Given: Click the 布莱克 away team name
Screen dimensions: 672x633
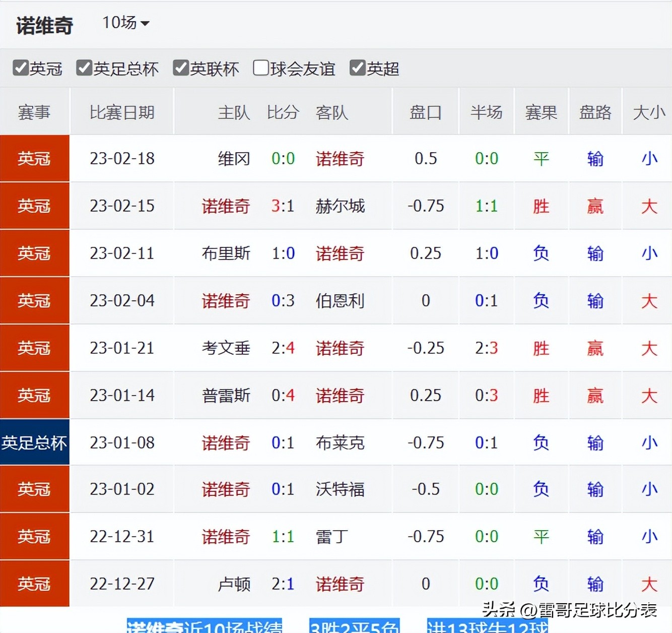Looking at the screenshot, I should [x=339, y=443].
